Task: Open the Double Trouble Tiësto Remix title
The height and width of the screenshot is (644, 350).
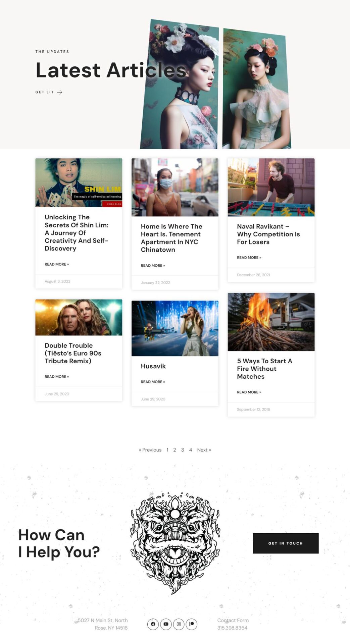Action: click(73, 353)
